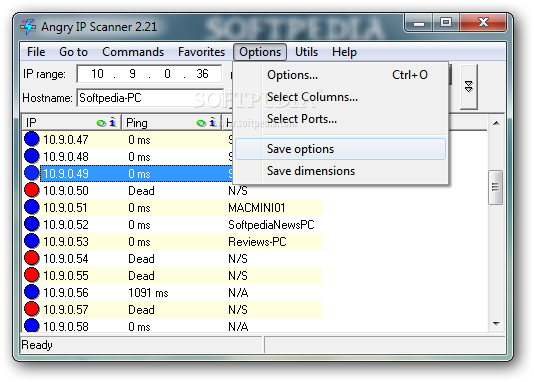The width and height of the screenshot is (534, 382).
Task: Click the Hostname field containing Softpedia-PC
Action: pos(150,98)
